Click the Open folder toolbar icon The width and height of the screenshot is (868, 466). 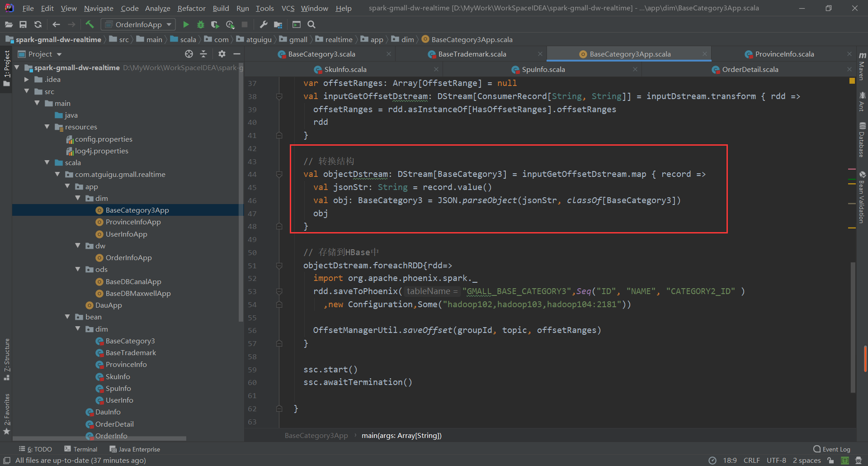click(x=9, y=24)
